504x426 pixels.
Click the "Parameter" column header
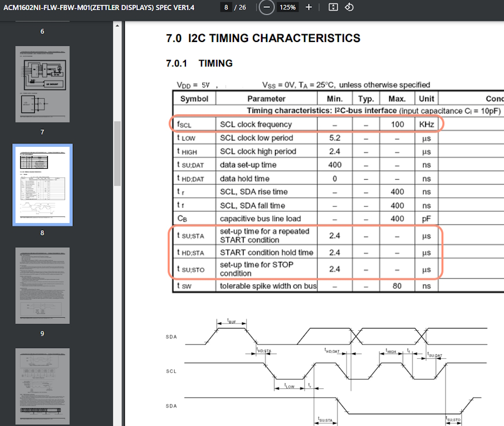point(266,99)
